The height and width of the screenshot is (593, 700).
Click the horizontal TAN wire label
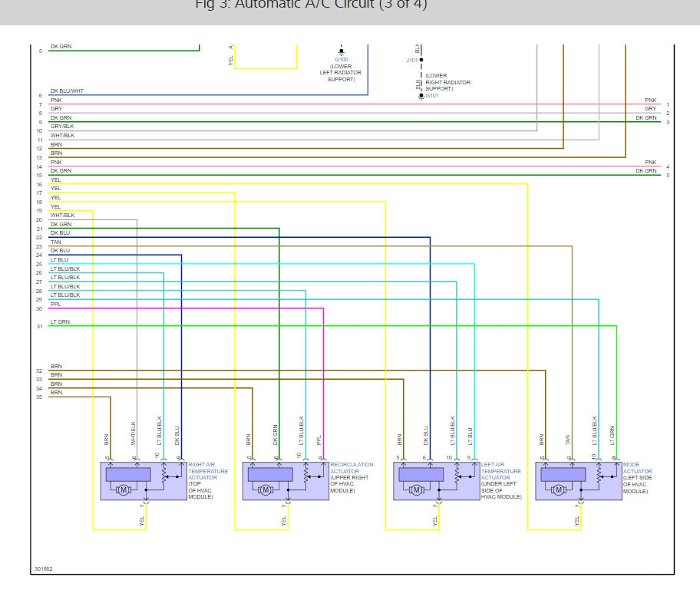click(56, 242)
